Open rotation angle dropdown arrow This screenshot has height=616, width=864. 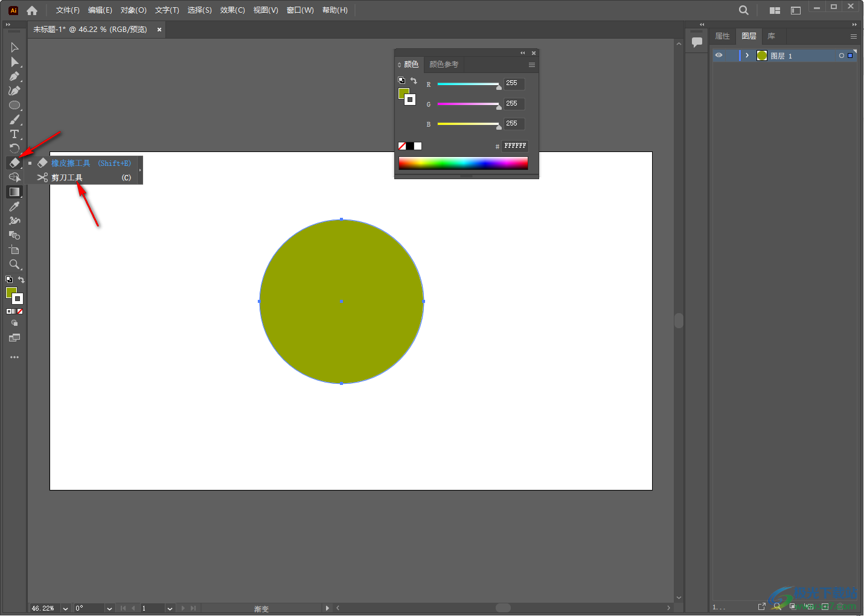click(109, 608)
